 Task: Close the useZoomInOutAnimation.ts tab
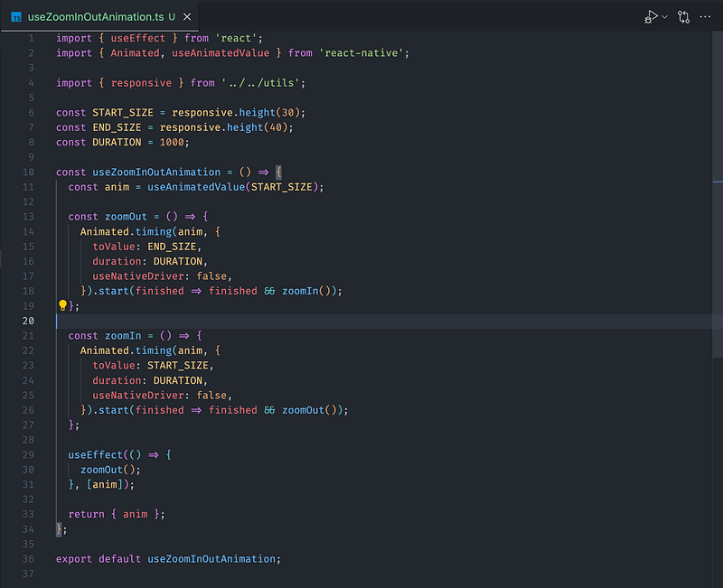187,17
